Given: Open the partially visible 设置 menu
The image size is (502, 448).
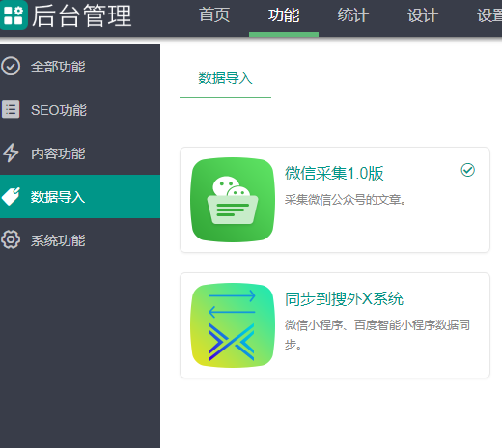Looking at the screenshot, I should pos(489,15).
